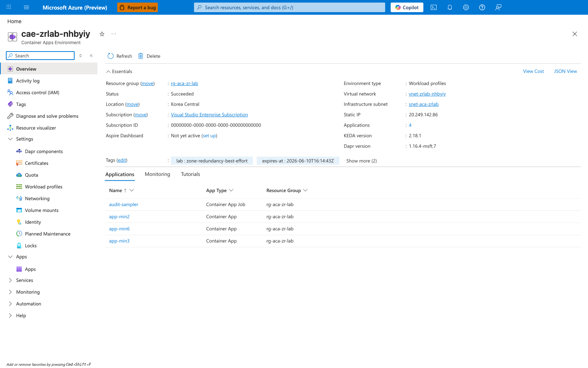Switch to the Monitoring tab
Viewport: 588px width, 368px height.
point(157,174)
